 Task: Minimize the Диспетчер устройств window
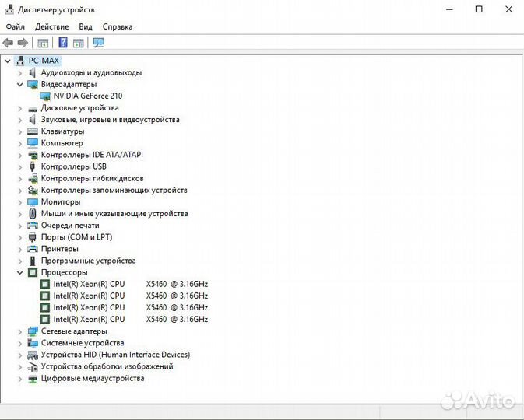coord(449,9)
